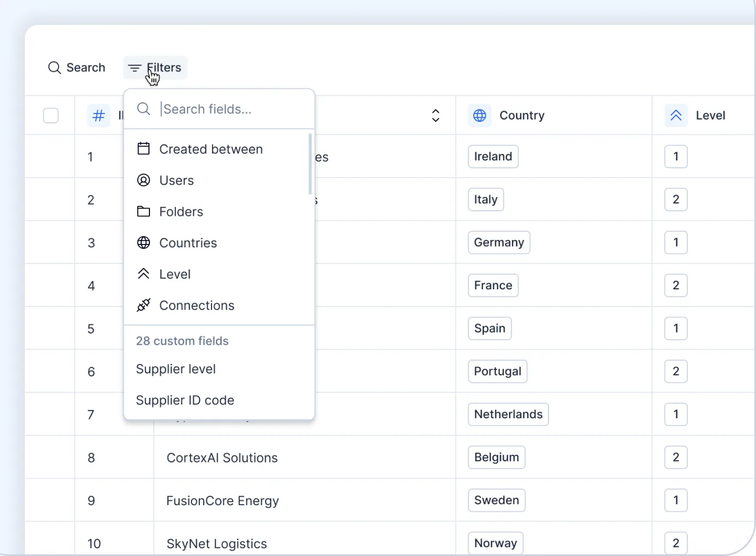Image resolution: width=756 pixels, height=556 pixels.
Task: Click the Ireland country tag
Action: coord(493,157)
